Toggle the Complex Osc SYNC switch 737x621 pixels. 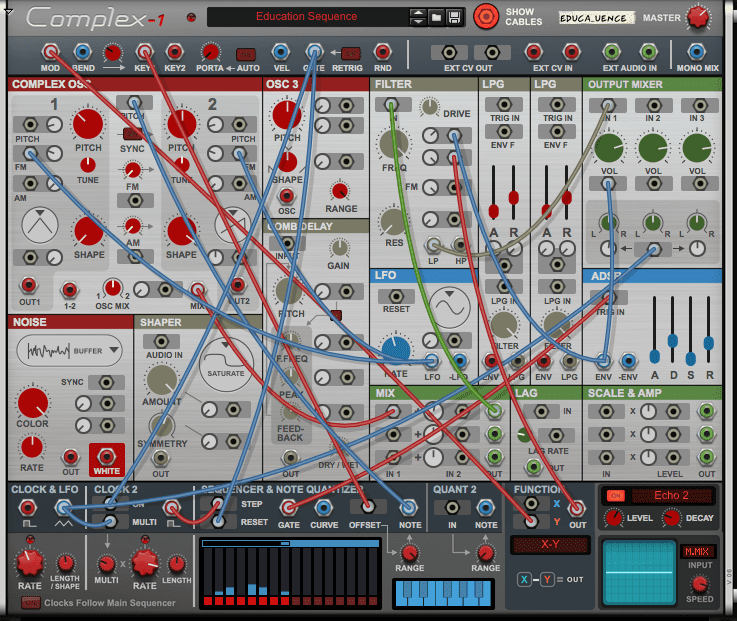(132, 134)
